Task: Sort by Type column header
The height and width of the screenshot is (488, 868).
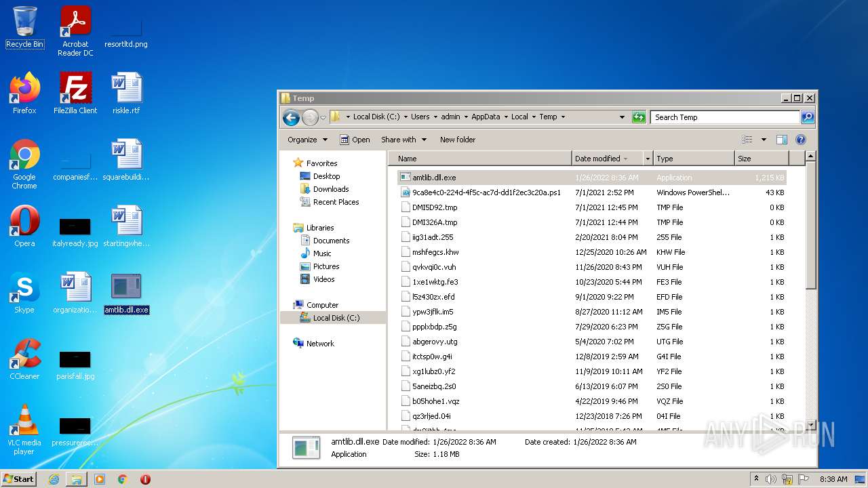Action: click(694, 159)
